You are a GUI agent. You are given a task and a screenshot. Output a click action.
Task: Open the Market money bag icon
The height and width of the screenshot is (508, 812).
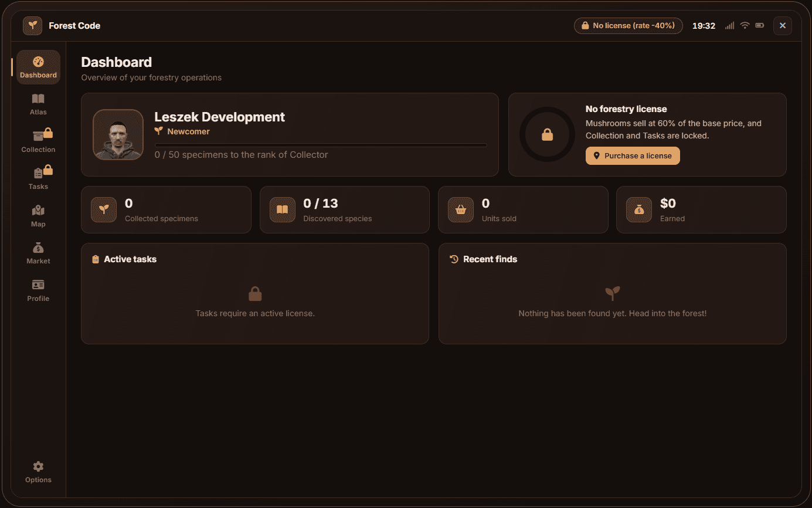38,248
